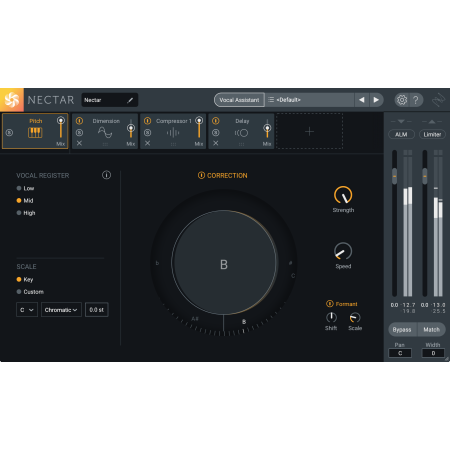Screen dimensions: 450x450
Task: Remove the Compressor 1 module
Action: 147,143
